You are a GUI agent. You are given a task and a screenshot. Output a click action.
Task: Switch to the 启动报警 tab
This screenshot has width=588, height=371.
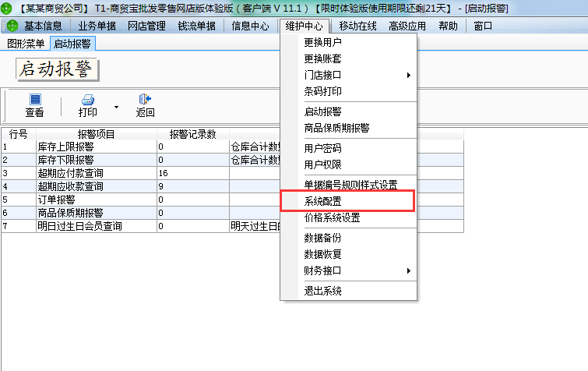coord(72,43)
